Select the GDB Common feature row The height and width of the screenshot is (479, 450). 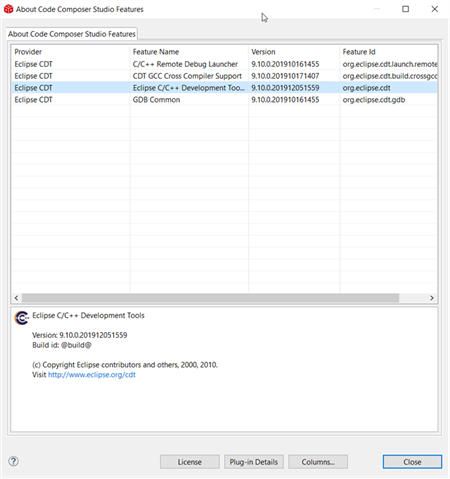click(224, 100)
